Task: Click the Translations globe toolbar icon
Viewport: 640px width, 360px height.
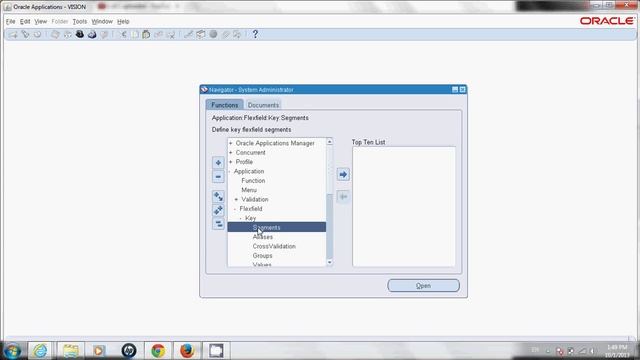Action: click(x=213, y=35)
